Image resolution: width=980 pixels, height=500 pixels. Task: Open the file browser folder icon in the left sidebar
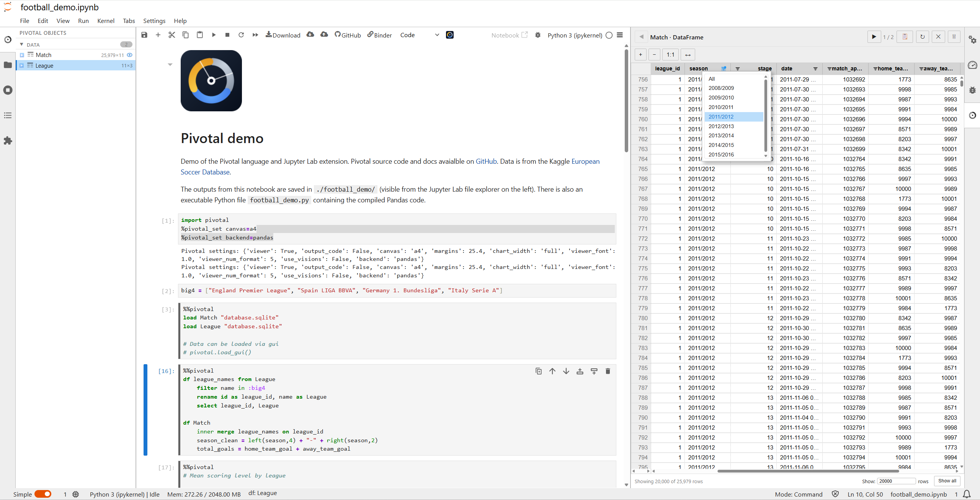click(x=8, y=65)
